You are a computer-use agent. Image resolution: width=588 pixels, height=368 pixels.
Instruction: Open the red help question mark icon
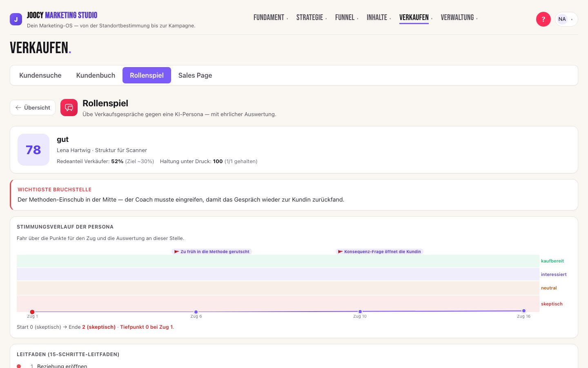pyautogui.click(x=543, y=19)
